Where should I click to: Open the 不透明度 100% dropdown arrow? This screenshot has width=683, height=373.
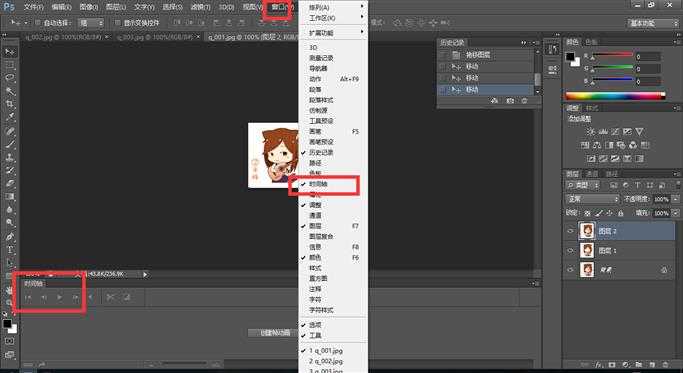(x=675, y=199)
